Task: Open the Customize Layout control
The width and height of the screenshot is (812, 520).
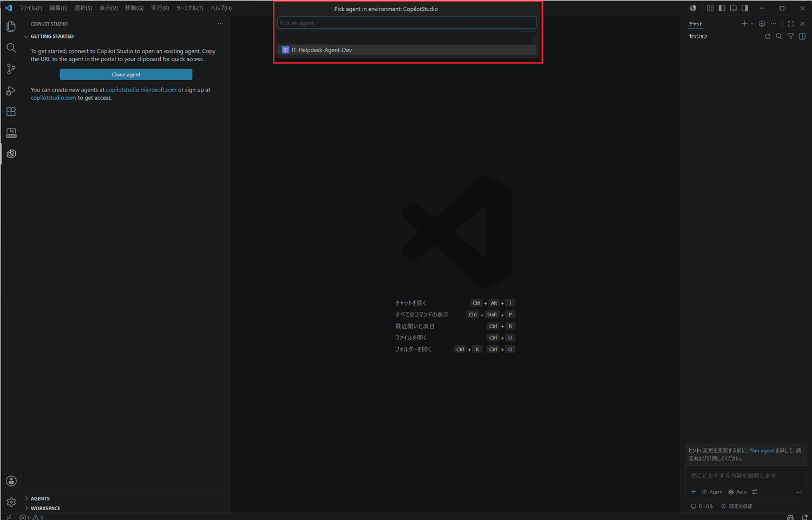Action: click(710, 8)
